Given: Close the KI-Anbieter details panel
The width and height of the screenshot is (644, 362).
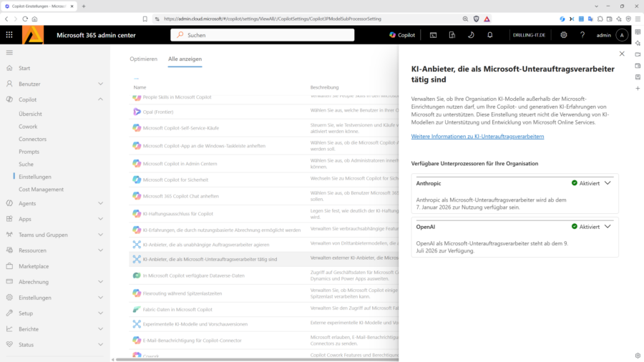Looking at the screenshot, I should pos(622,54).
